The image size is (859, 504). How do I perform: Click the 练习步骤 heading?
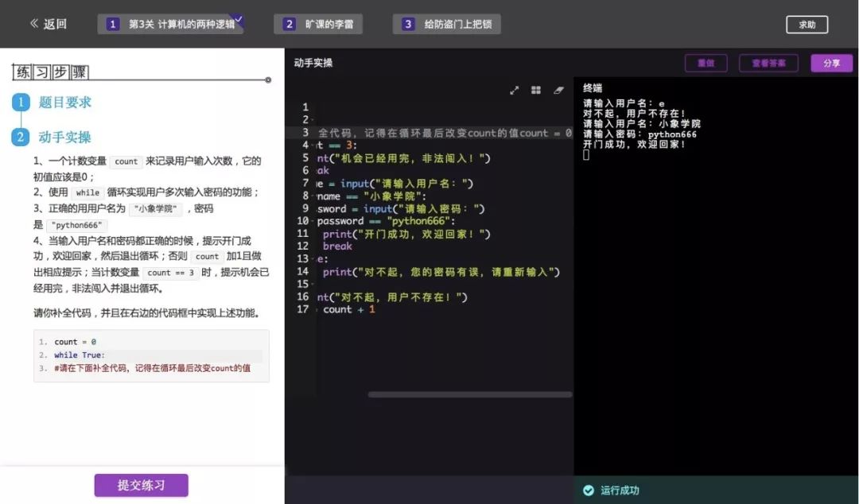(50, 72)
